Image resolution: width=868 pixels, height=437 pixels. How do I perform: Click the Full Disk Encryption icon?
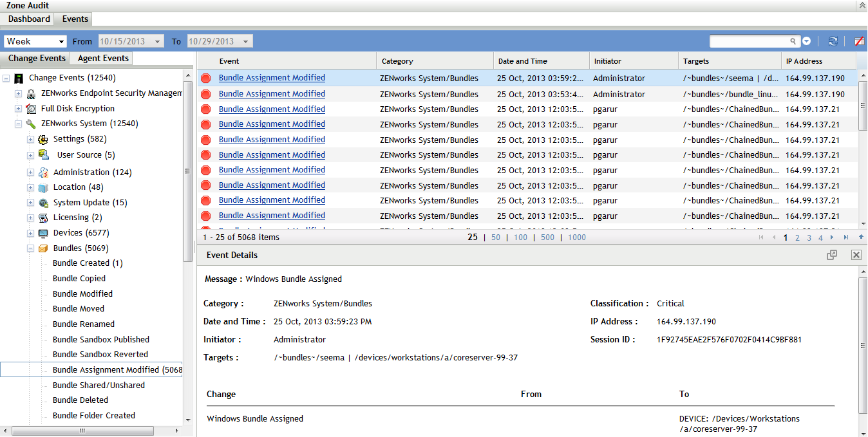click(x=31, y=109)
